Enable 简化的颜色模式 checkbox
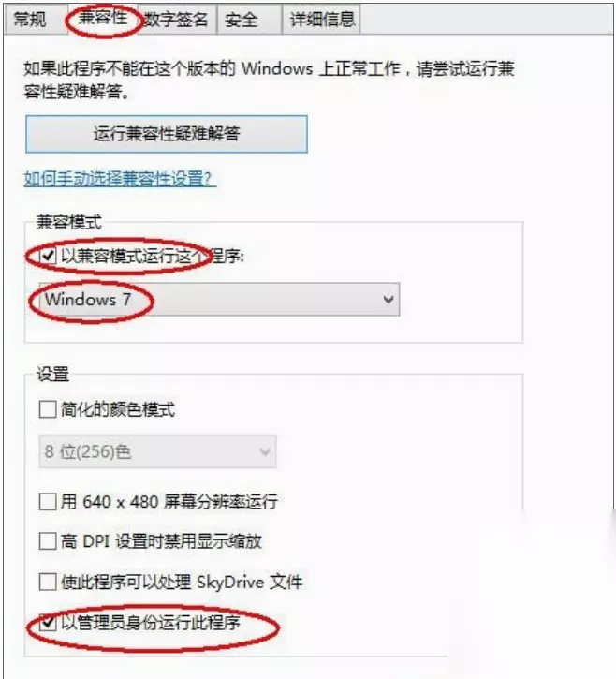This screenshot has height=679, width=616. [48, 408]
